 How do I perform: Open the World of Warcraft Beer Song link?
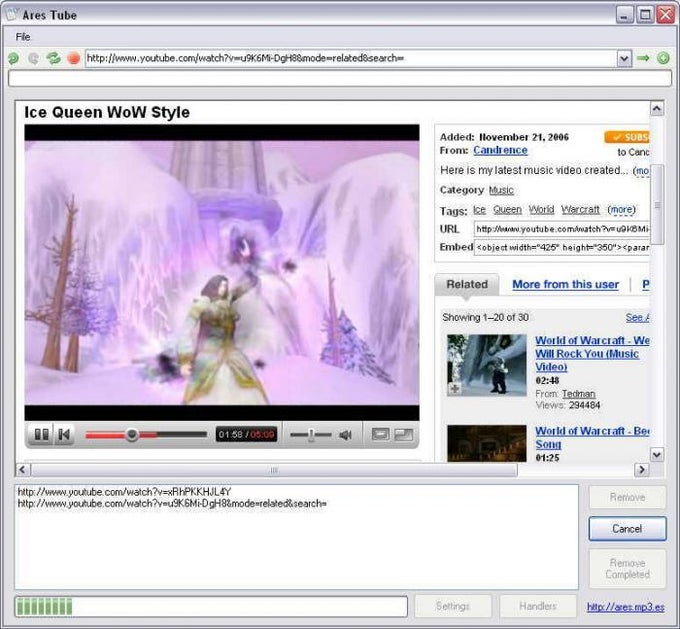click(x=592, y=437)
